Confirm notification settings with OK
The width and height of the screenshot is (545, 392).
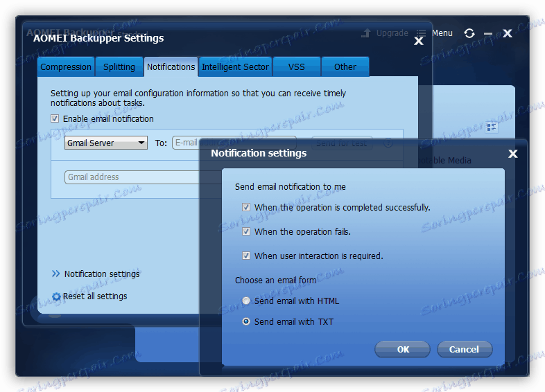click(402, 349)
